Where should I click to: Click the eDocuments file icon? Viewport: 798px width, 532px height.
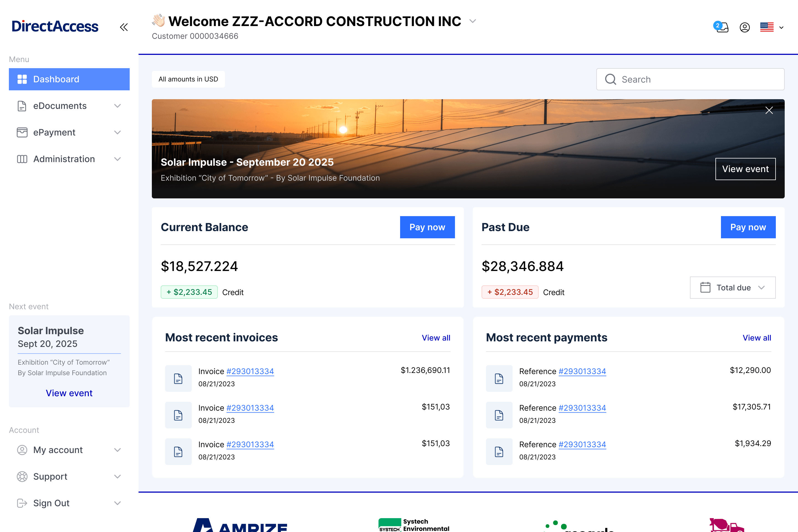pyautogui.click(x=22, y=106)
